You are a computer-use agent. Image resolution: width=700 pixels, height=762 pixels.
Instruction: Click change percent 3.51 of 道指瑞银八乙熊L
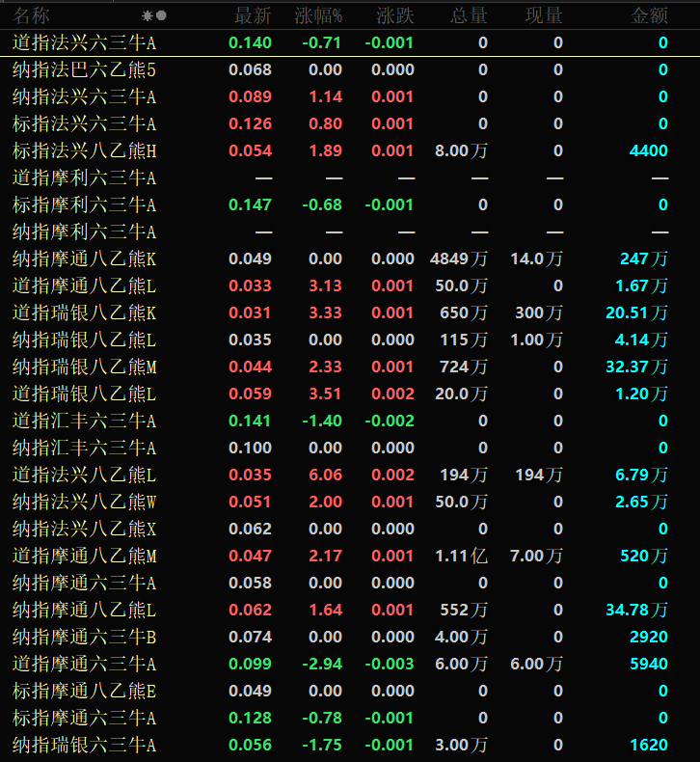(x=326, y=394)
